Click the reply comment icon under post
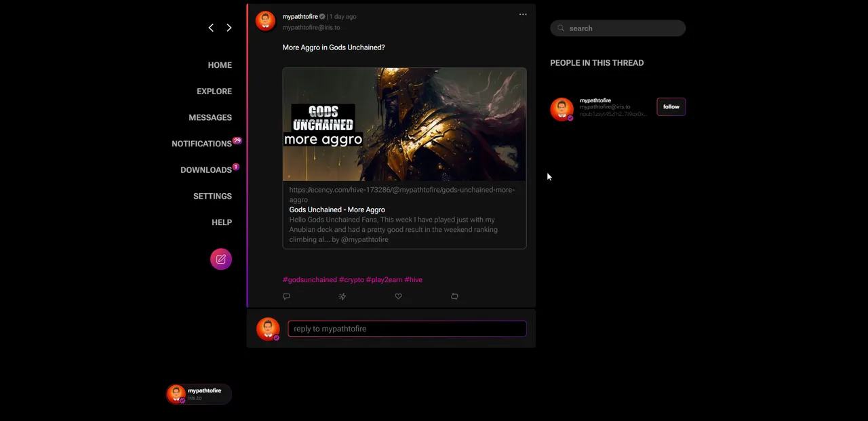The height and width of the screenshot is (421, 868). pyautogui.click(x=286, y=296)
